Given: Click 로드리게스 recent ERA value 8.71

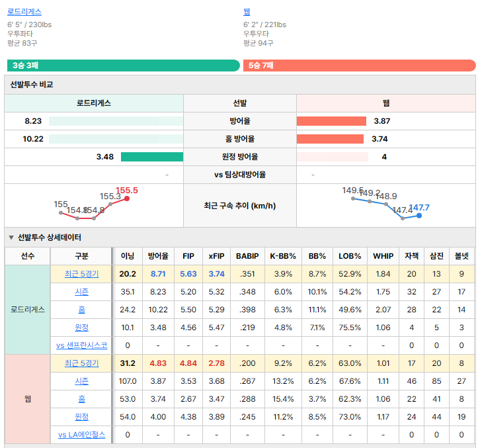Looking at the screenshot, I should pos(158,274).
